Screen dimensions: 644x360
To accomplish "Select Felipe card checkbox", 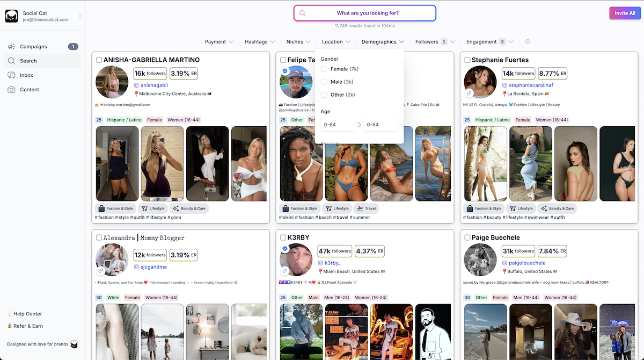I will coord(283,60).
